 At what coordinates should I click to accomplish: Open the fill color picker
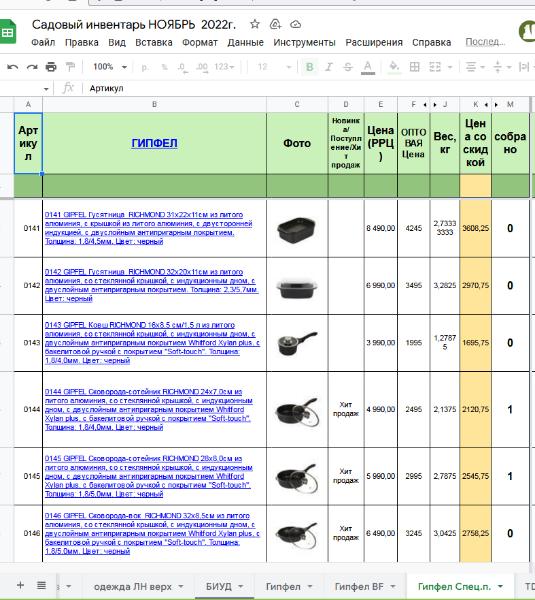point(394,67)
